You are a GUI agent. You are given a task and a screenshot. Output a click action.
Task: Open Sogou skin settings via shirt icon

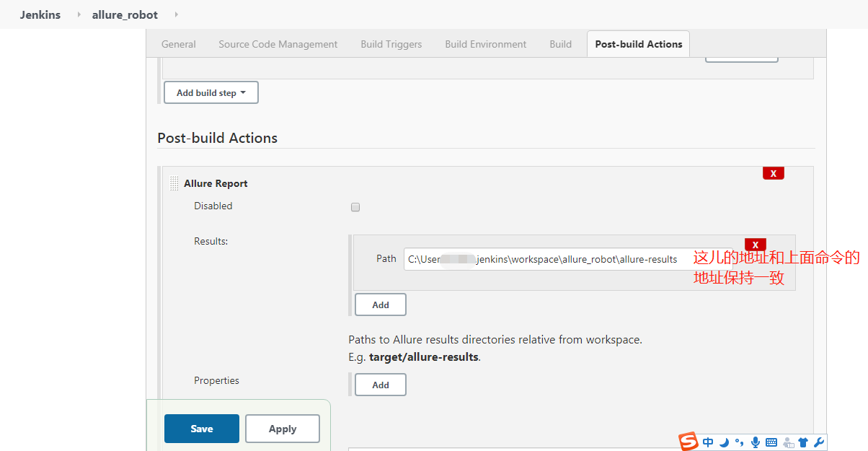[802, 442]
